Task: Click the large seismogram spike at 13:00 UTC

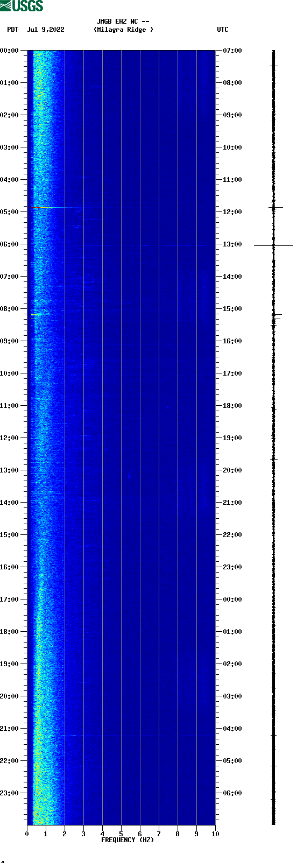Action: pyautogui.click(x=273, y=245)
